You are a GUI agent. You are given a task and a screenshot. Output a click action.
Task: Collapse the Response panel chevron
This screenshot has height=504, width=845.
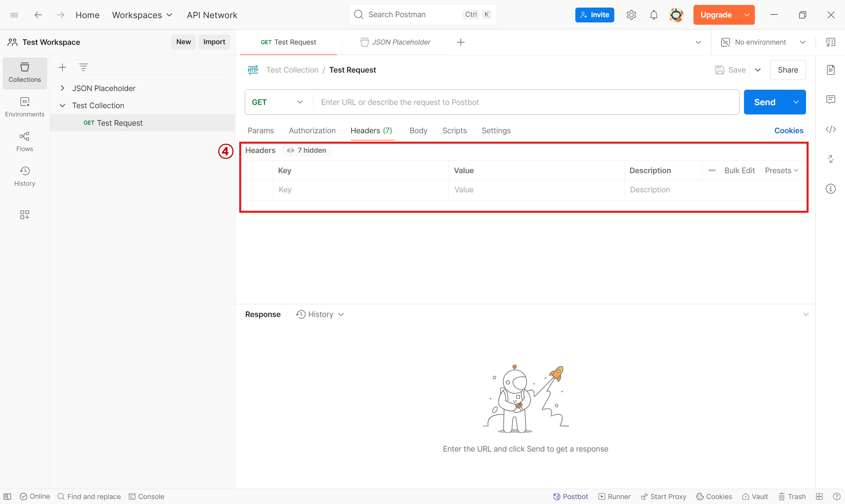coord(806,314)
